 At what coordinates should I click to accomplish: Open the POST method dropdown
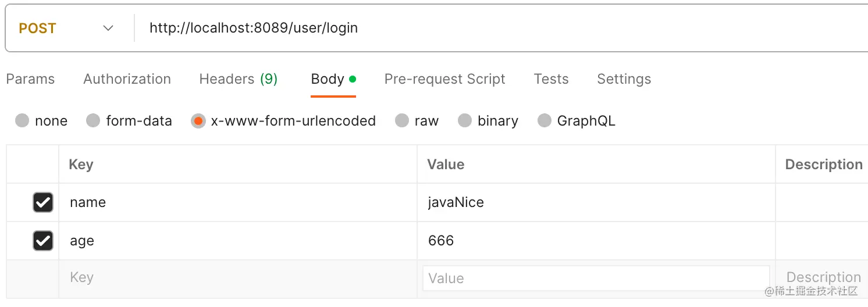pyautogui.click(x=66, y=28)
